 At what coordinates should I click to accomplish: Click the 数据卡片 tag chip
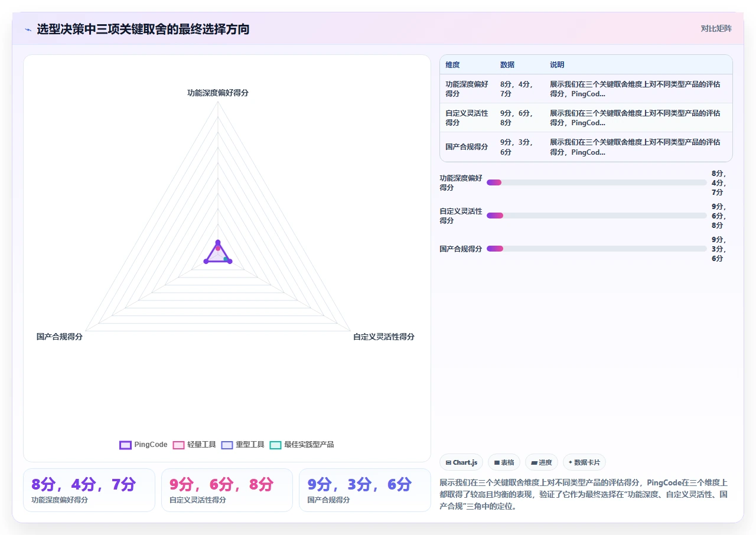point(584,462)
